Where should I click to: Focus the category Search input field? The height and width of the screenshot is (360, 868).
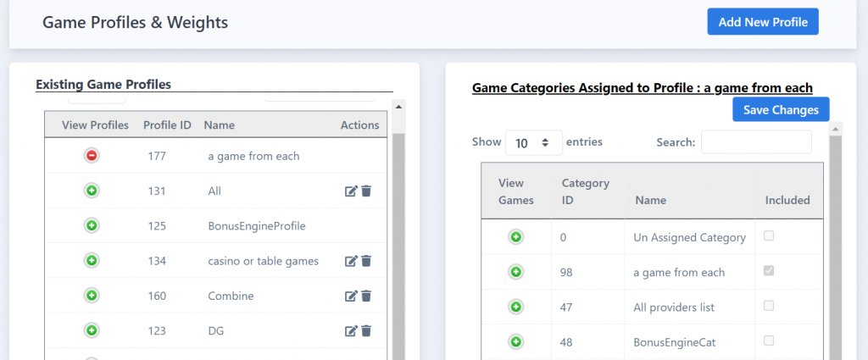pyautogui.click(x=756, y=142)
